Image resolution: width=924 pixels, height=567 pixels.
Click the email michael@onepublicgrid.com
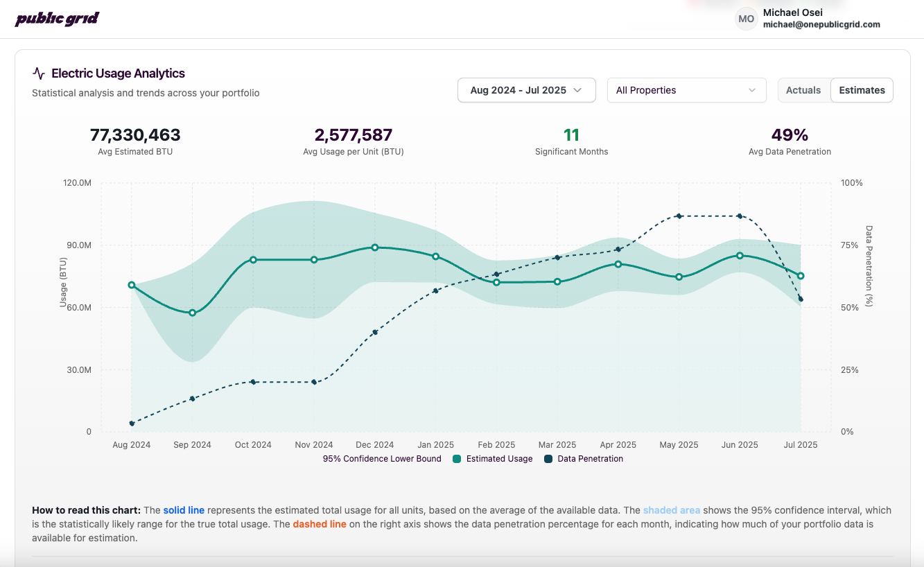[821, 24]
